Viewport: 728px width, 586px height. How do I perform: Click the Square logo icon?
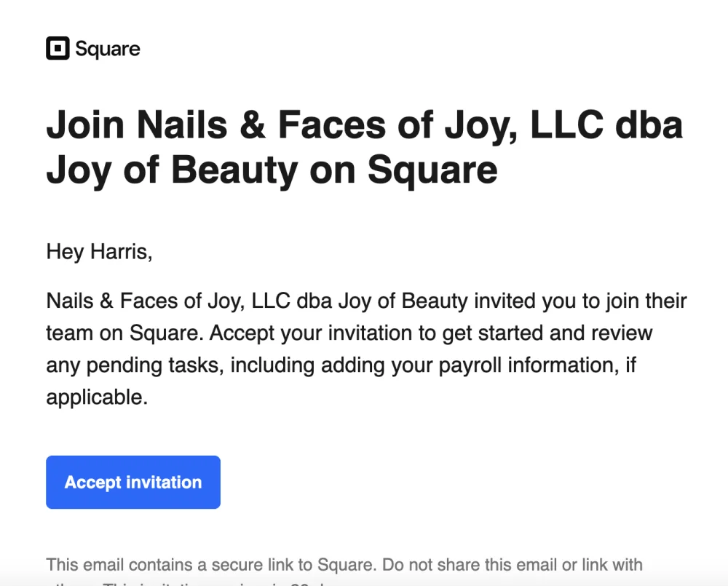(58, 49)
